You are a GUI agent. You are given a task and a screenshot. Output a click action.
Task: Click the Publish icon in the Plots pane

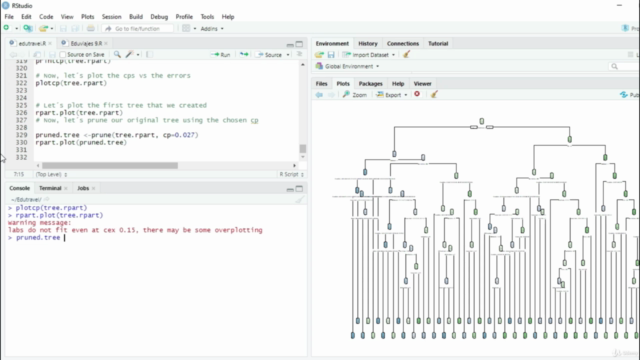(x=624, y=95)
